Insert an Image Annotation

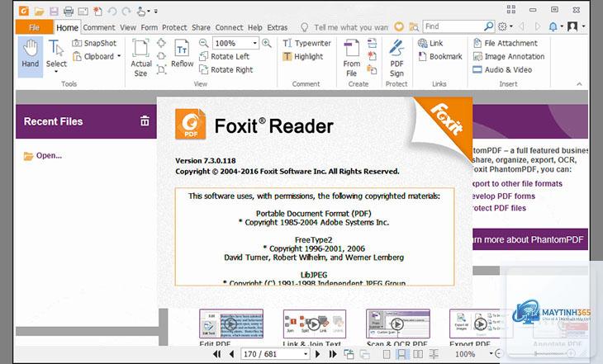click(508, 56)
